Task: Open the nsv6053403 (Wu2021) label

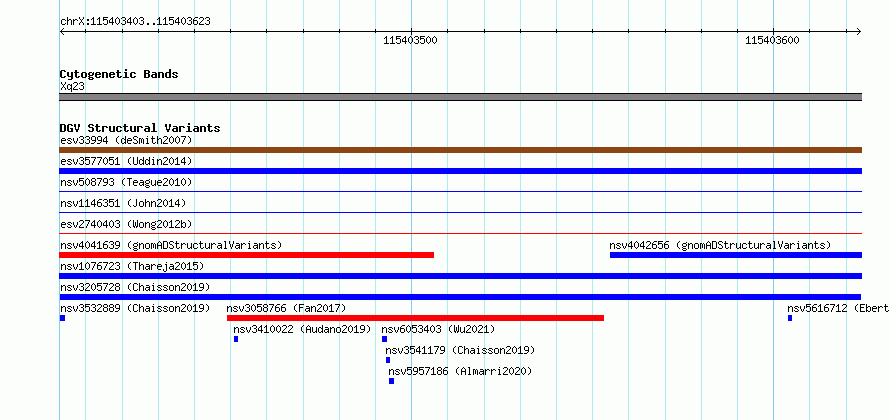Action: click(438, 329)
